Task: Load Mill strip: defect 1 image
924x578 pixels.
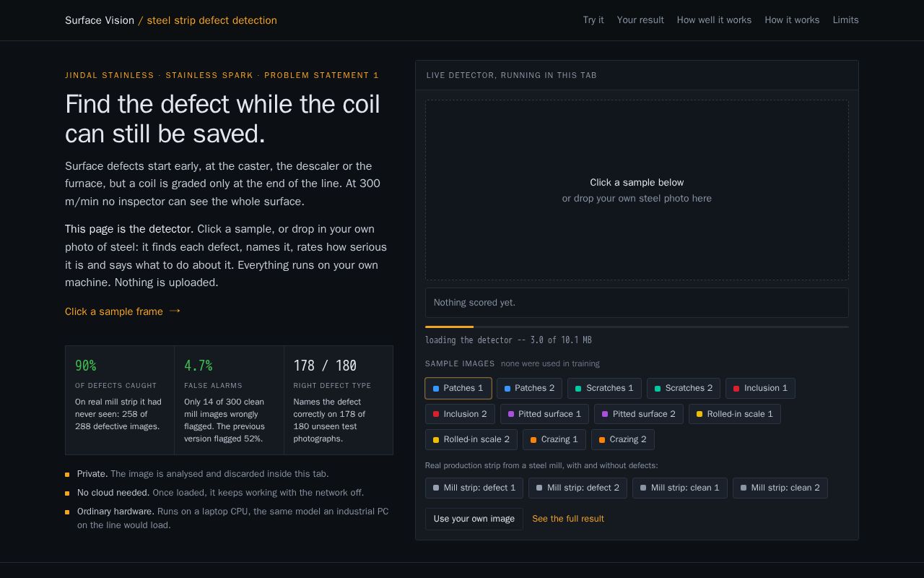Action: pyautogui.click(x=474, y=488)
